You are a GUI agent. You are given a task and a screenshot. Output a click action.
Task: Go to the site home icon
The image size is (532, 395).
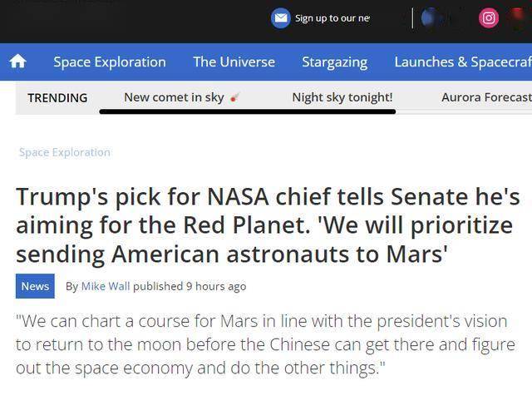click(x=17, y=62)
